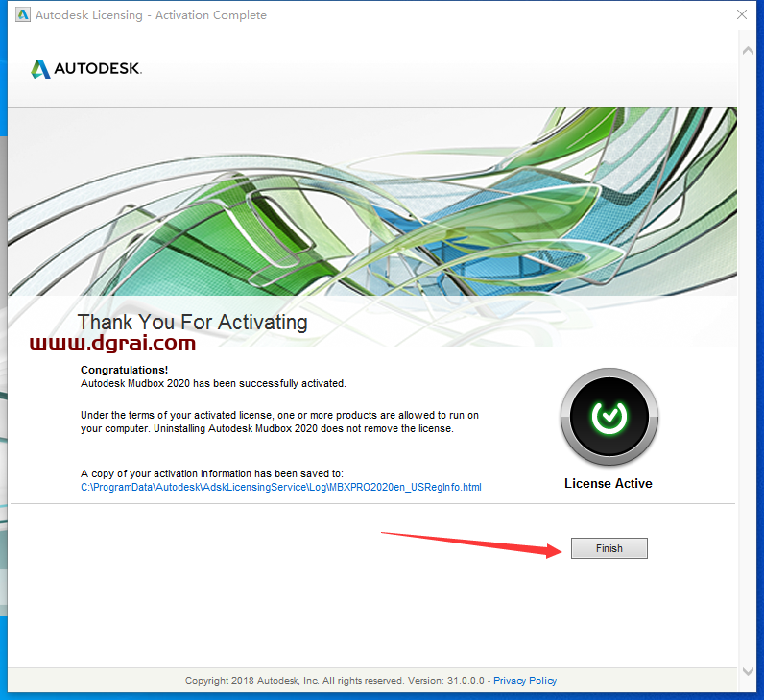Click the "Uninstalling Autodesk Mudbox 2020" line

[x=267, y=429]
